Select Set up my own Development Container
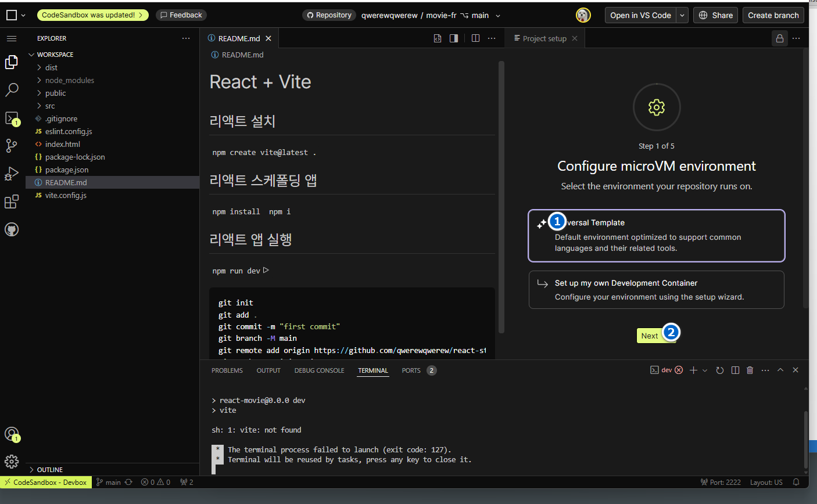 pyautogui.click(x=656, y=290)
